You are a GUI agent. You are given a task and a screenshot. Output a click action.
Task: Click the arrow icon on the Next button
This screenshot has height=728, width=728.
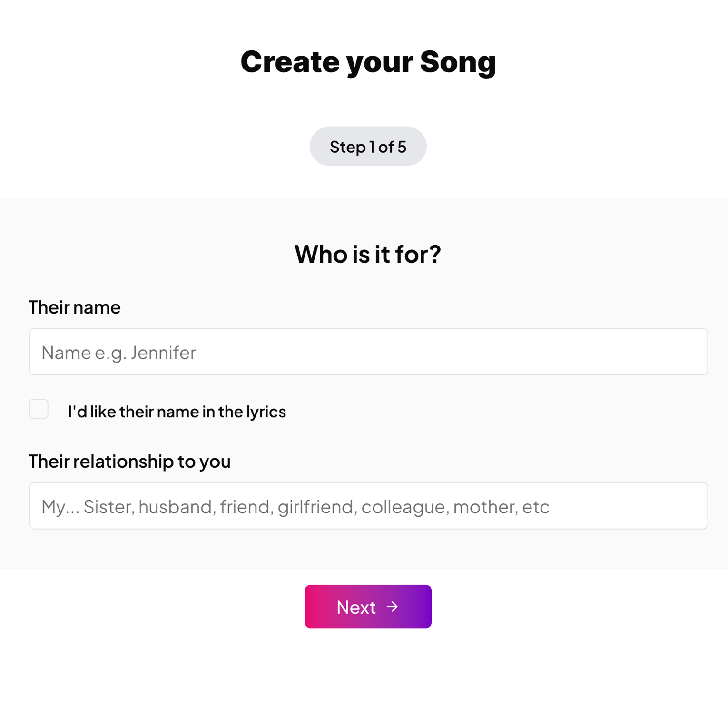(393, 607)
